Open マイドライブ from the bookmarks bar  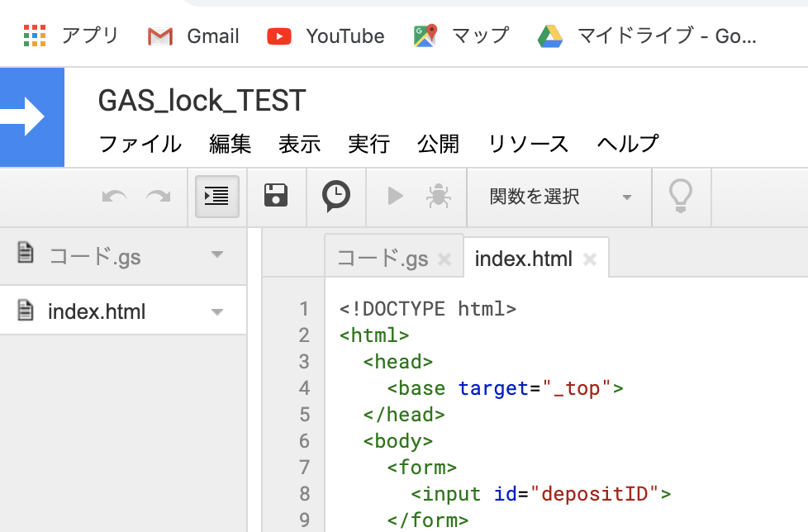(548, 35)
